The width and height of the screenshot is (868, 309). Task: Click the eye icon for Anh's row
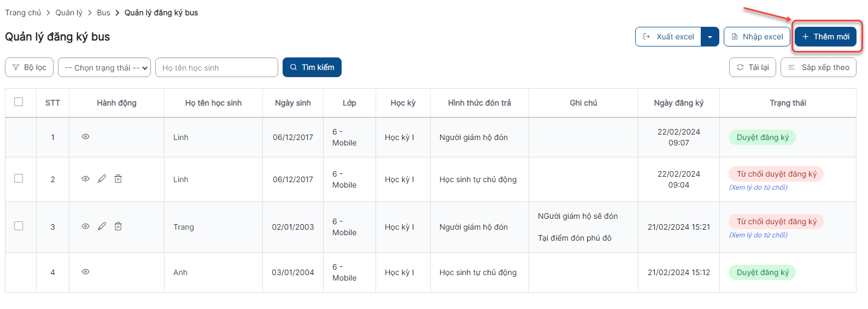click(x=86, y=272)
